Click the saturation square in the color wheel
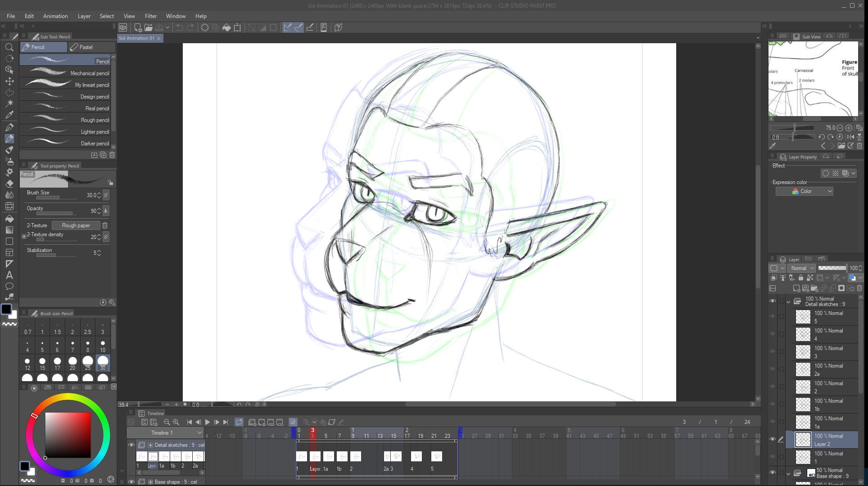The image size is (868, 486). click(x=68, y=435)
